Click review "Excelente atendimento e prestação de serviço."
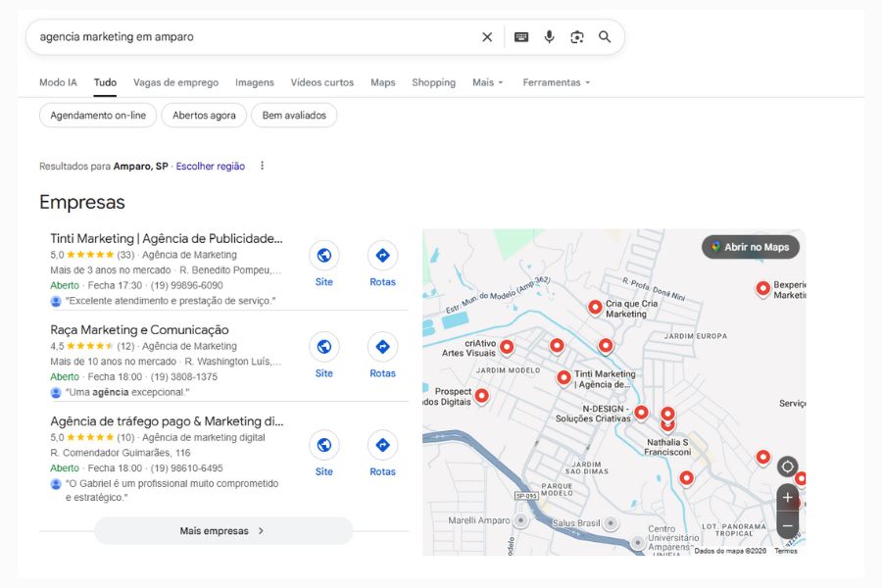Viewport: 882px width, 588px height. [171, 301]
